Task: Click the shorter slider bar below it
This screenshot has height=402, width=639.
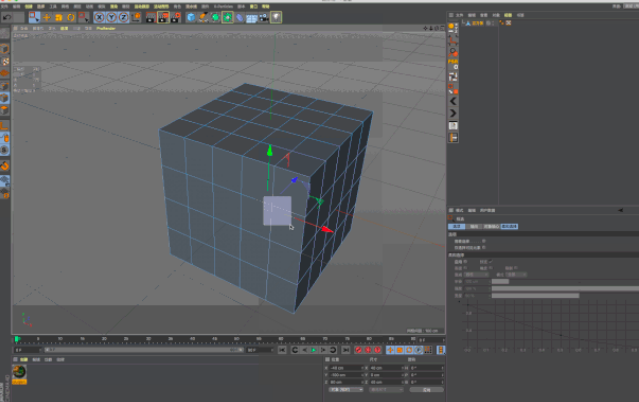Action: (535, 296)
